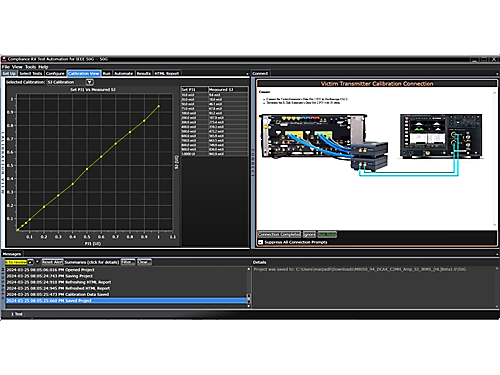Open the Select Tests tab
The image size is (500, 375).
click(31, 73)
